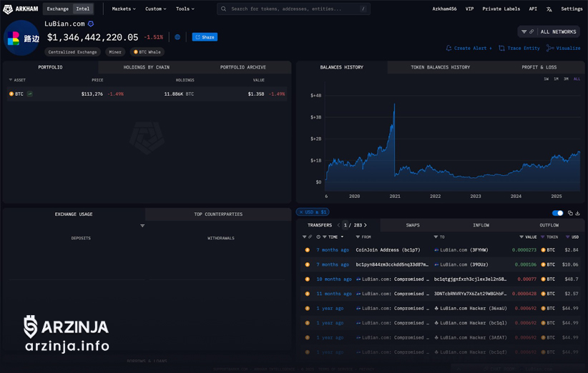The image size is (588, 373).
Task: Click the LuBian.com entity logo
Action: 21,38
